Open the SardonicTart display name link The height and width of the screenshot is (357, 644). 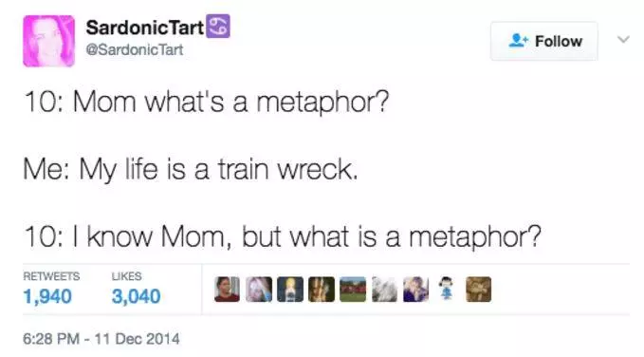145,28
